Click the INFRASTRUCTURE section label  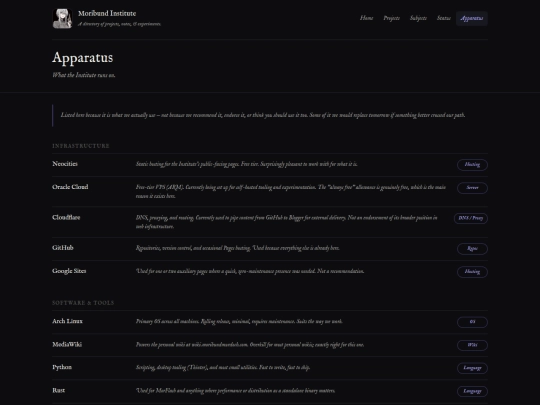pyautogui.click(x=81, y=146)
